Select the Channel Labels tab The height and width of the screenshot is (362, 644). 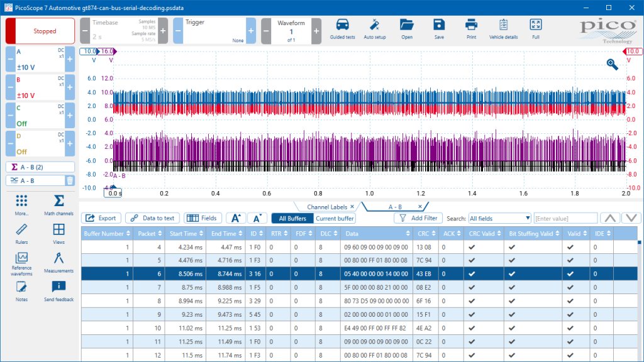tap(326, 206)
